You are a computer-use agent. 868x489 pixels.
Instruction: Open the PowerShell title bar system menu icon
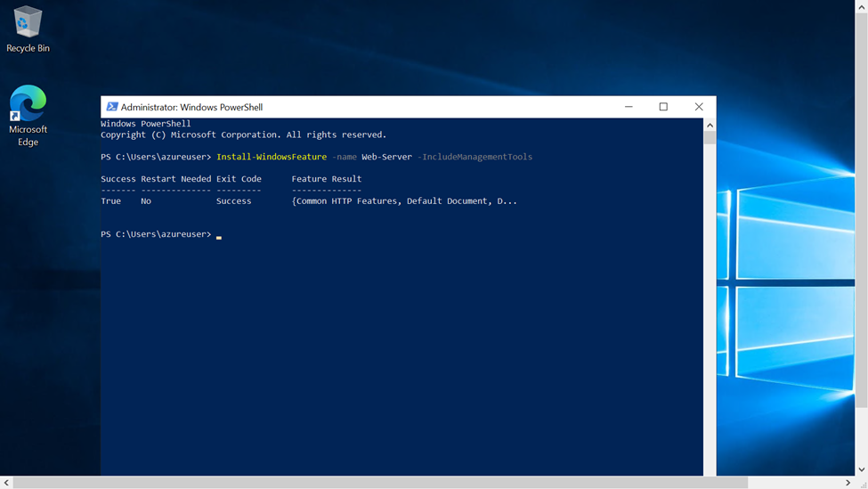[x=112, y=107]
